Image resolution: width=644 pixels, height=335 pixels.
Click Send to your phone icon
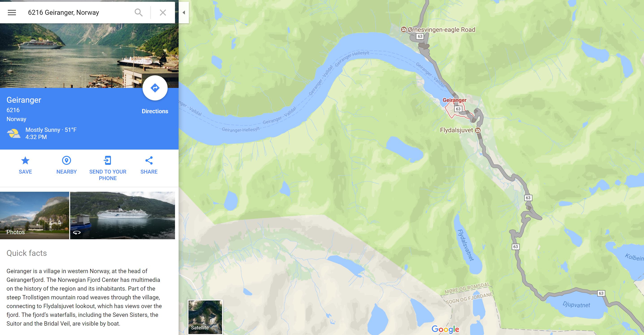pyautogui.click(x=108, y=160)
